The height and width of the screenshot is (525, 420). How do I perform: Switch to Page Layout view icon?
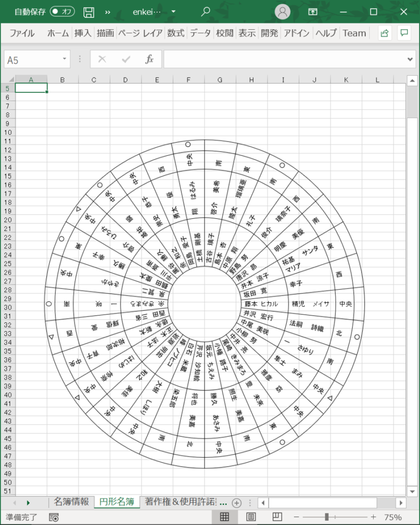[251, 517]
